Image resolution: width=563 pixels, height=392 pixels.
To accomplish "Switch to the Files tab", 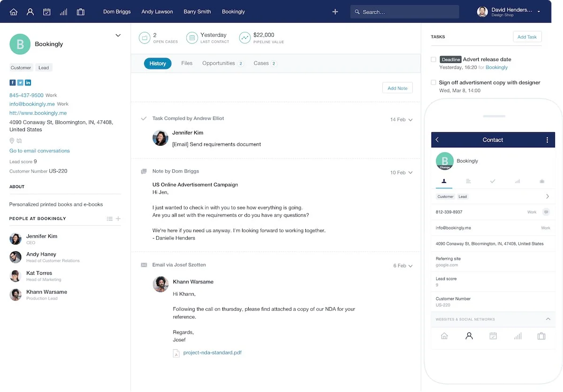I will click(187, 63).
